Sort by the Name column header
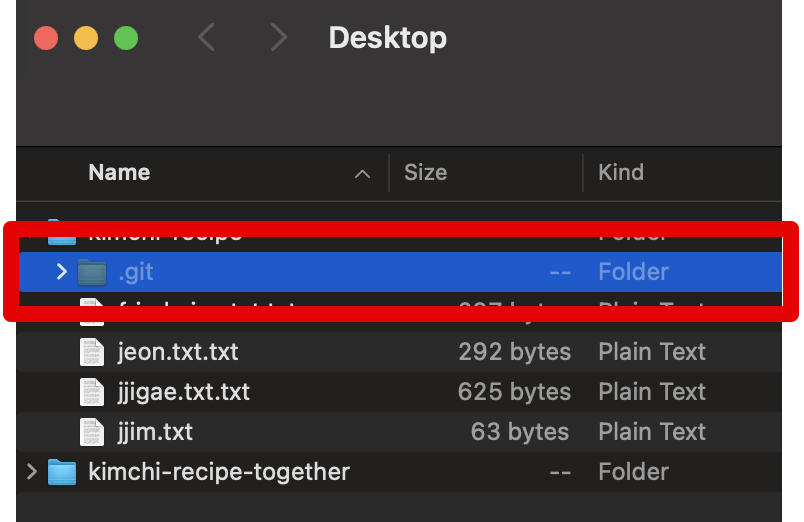 point(119,172)
